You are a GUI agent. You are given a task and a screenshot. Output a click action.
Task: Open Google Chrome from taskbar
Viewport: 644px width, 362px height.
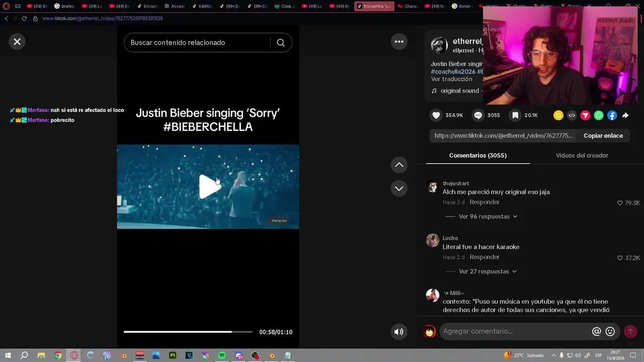click(58, 355)
